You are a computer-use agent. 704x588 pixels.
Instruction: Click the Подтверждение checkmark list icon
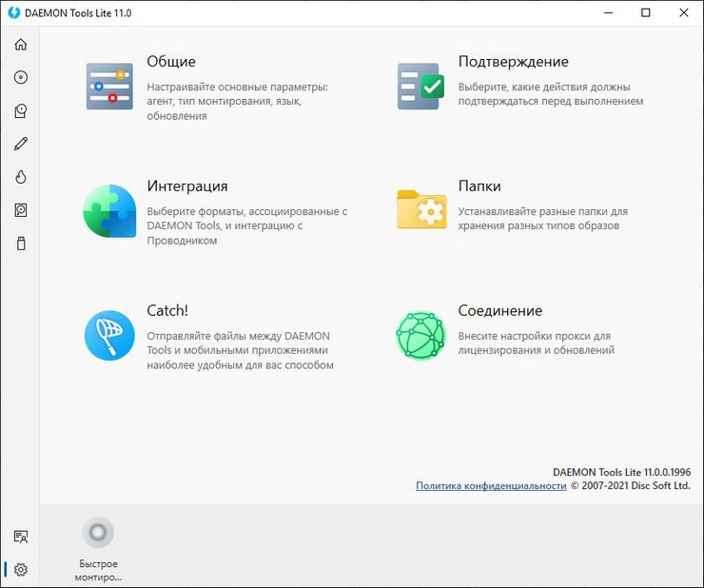pyautogui.click(x=420, y=87)
